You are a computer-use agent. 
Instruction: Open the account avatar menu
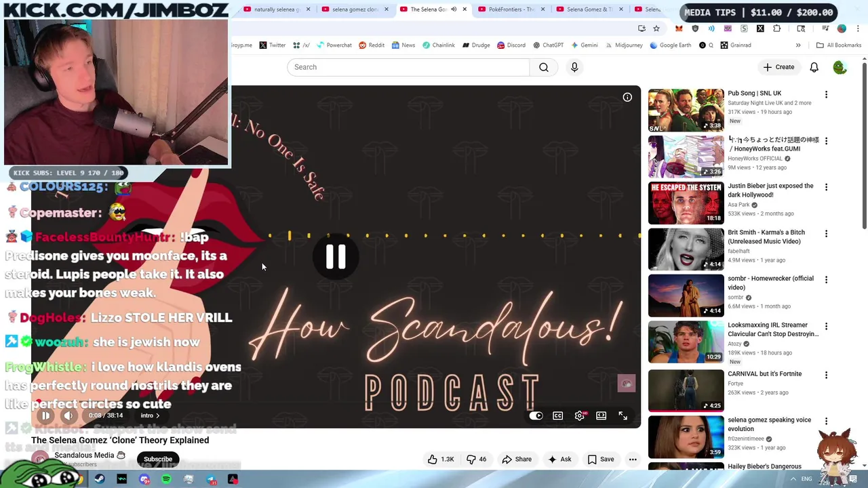point(840,67)
